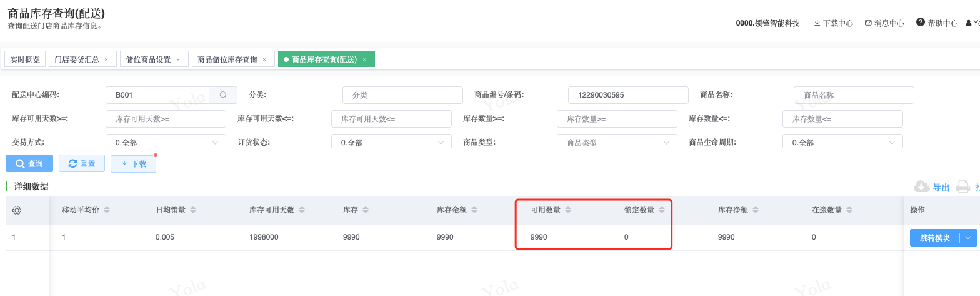Open table column settings gear
980x296 pixels.
tap(17, 210)
